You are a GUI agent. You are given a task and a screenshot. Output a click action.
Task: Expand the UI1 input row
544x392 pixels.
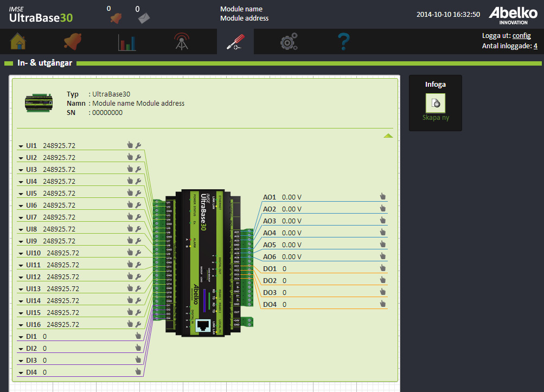(21, 146)
